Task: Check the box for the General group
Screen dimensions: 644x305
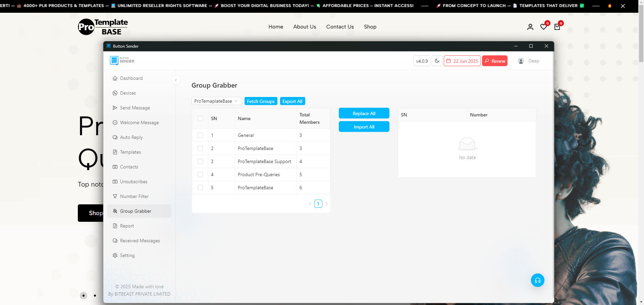Action: point(200,135)
